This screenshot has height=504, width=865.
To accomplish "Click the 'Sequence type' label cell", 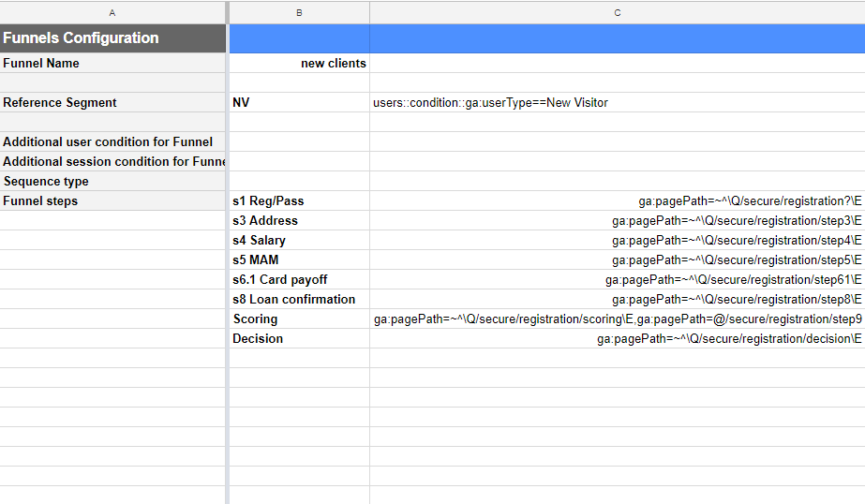I will pos(112,182).
